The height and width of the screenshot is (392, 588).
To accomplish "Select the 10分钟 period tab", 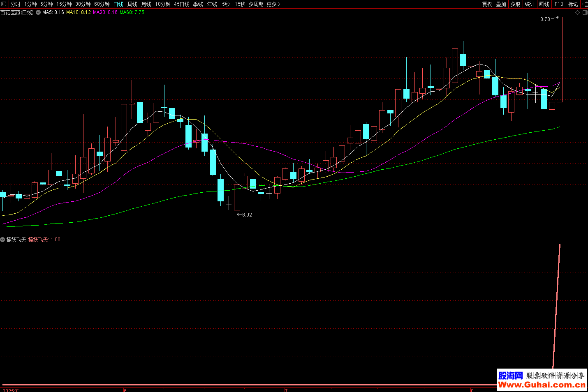I will (163, 4).
